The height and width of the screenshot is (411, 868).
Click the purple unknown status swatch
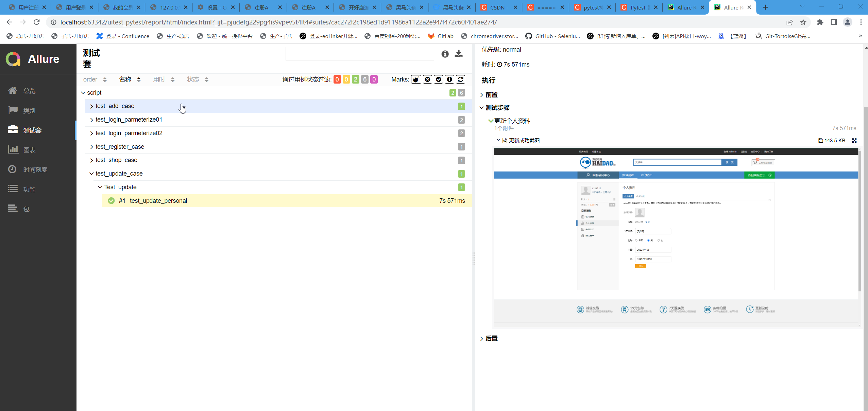tap(374, 79)
